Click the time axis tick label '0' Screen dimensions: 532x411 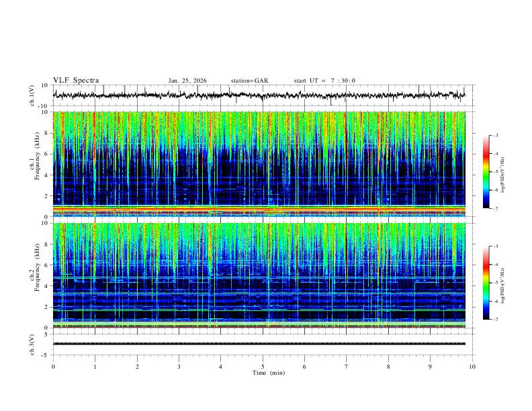(x=53, y=367)
